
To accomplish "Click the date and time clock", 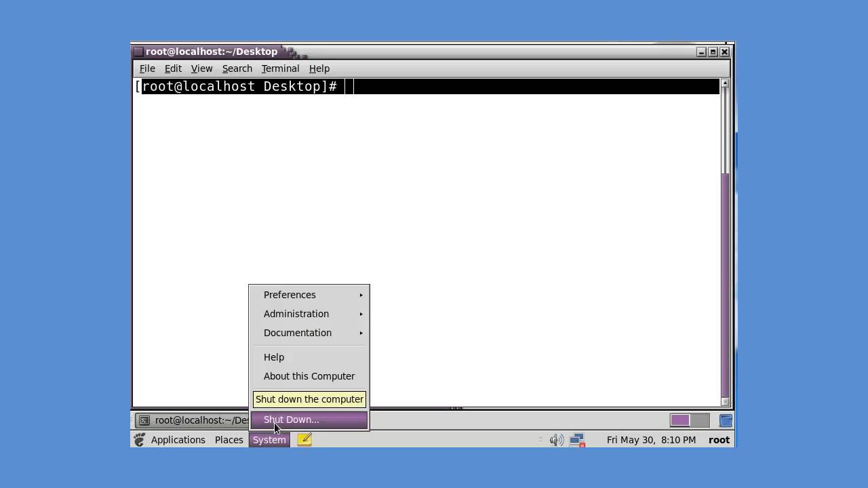I will (x=651, y=440).
